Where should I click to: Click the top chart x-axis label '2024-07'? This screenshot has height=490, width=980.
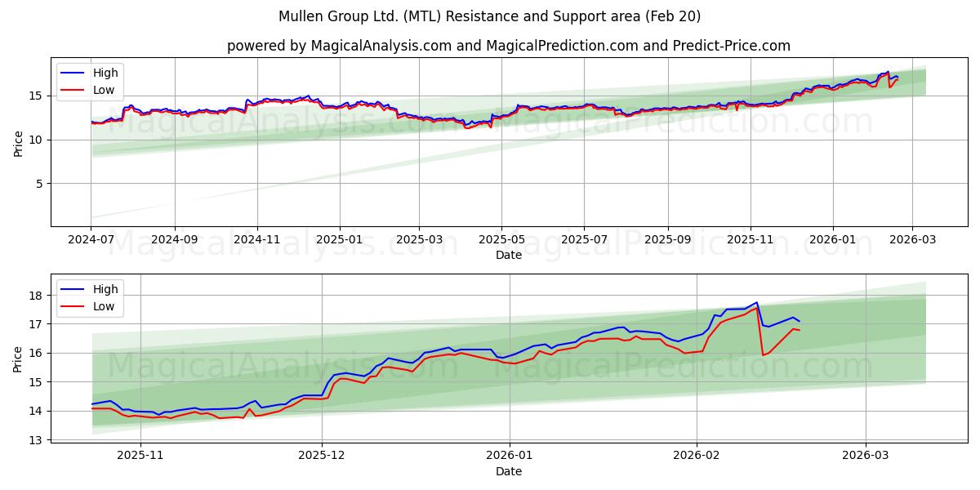[x=91, y=241]
